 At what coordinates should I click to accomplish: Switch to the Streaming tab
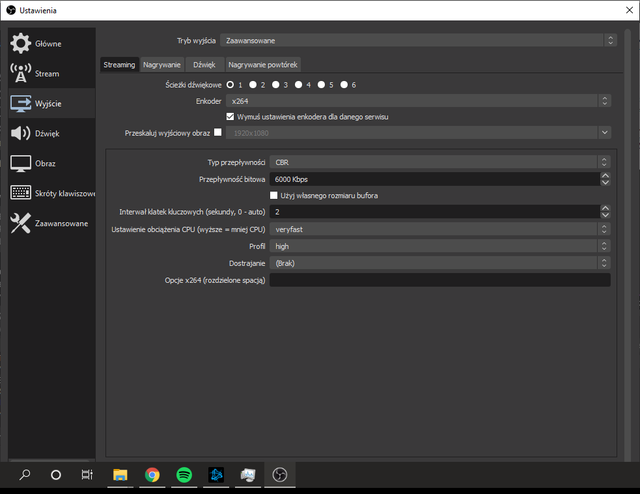(x=119, y=65)
